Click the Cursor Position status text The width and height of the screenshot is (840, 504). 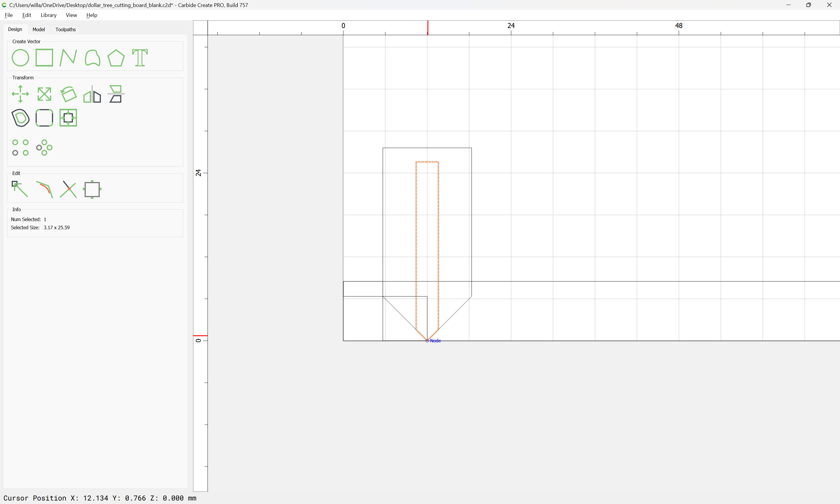[x=100, y=498]
